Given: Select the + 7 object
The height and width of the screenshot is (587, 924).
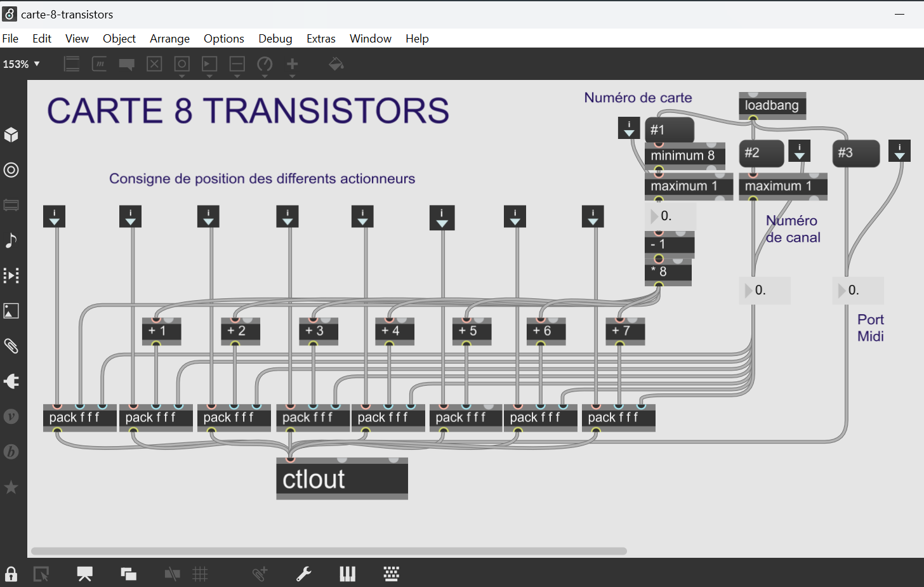Looking at the screenshot, I should [625, 331].
